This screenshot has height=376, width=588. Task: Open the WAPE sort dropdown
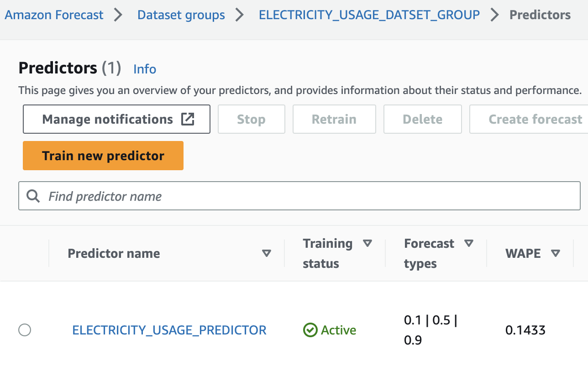point(556,253)
